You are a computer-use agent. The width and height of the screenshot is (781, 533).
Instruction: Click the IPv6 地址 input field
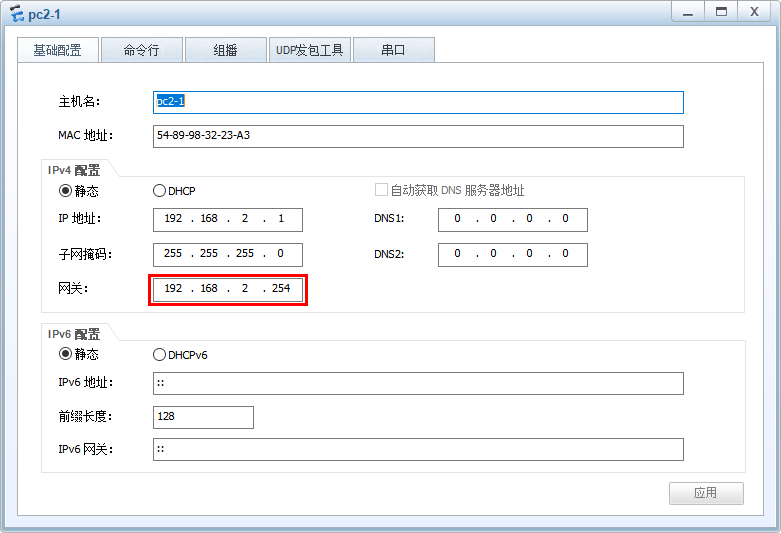418,383
